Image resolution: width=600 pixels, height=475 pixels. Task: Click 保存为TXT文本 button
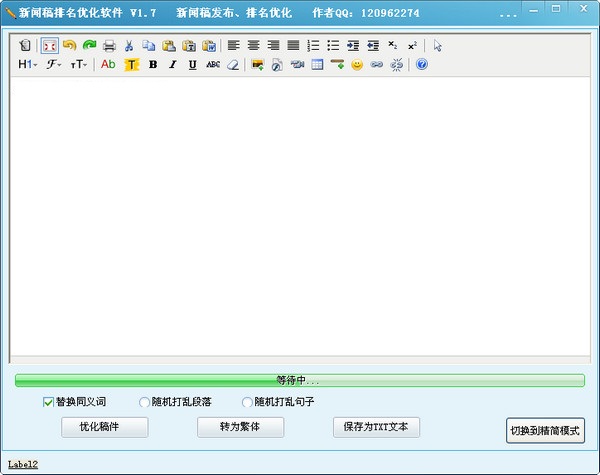click(376, 427)
